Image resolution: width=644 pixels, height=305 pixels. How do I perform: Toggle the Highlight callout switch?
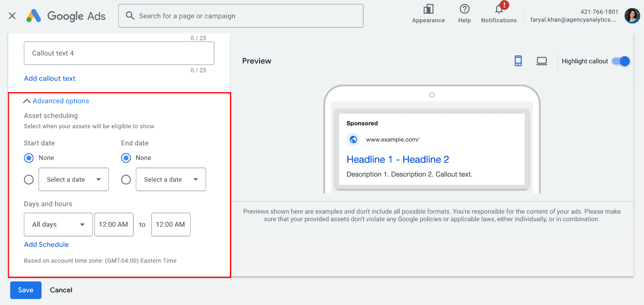(x=621, y=61)
